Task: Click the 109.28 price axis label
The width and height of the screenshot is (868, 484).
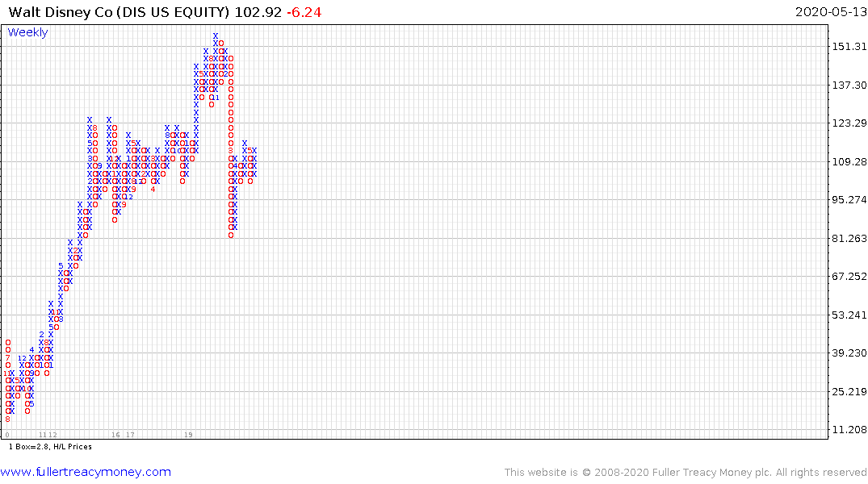Action: point(849,161)
